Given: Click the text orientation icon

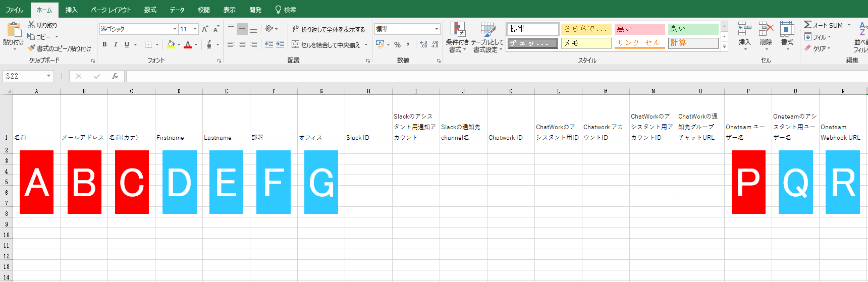Looking at the screenshot, I should 269,29.
